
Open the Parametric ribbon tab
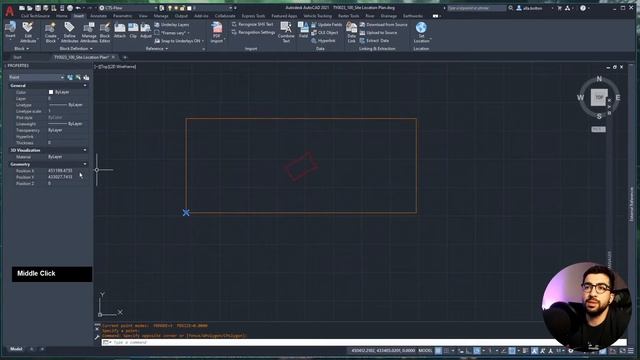click(122, 16)
